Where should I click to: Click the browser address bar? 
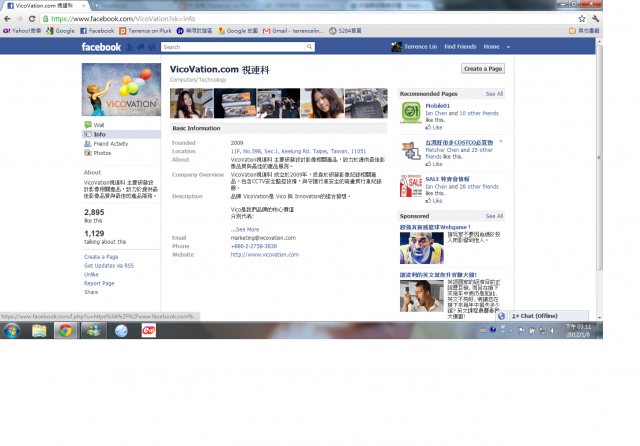pyautogui.click(x=310, y=19)
